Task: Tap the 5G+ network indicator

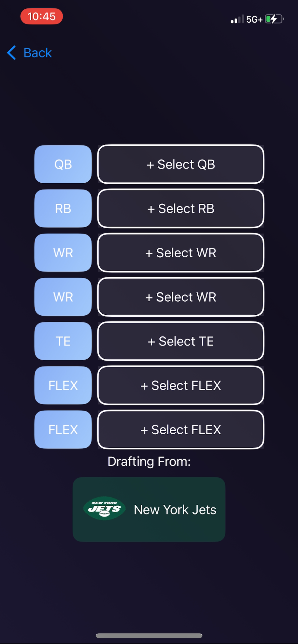Action: click(254, 19)
